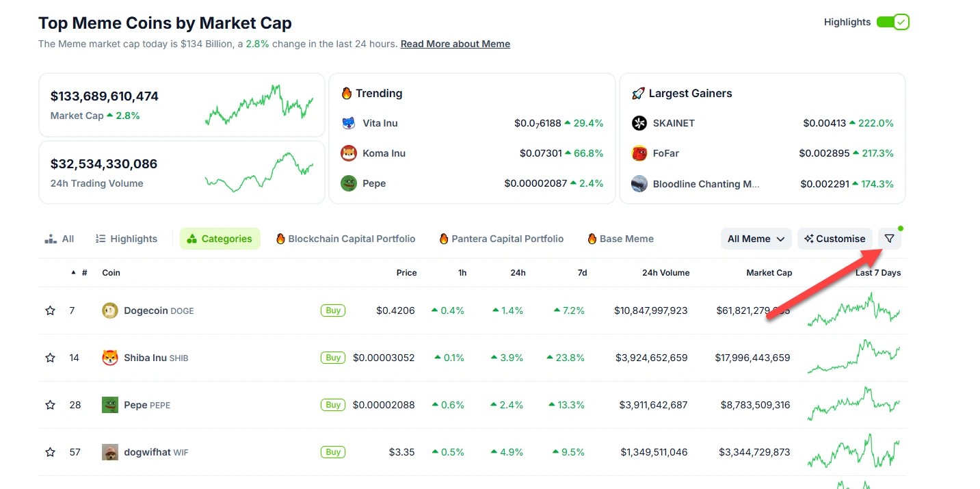The image size is (980, 489).
Task: Click the Vita Inu trending icon
Action: coord(349,123)
